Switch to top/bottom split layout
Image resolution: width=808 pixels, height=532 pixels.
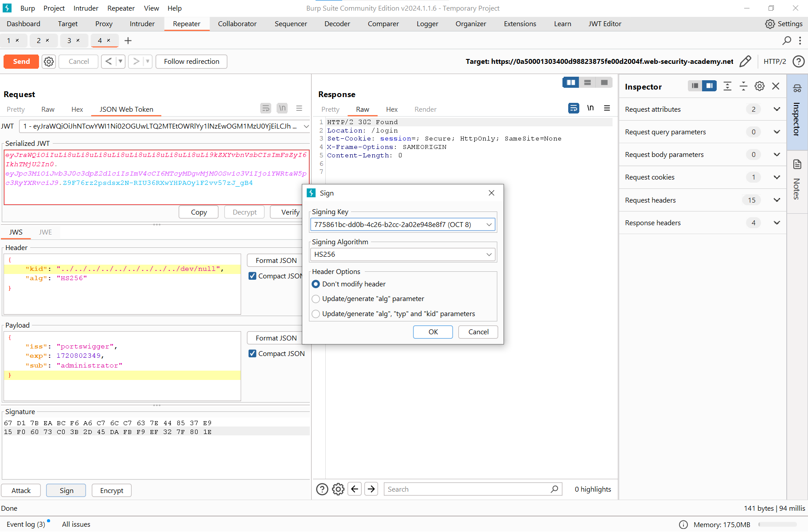(587, 82)
